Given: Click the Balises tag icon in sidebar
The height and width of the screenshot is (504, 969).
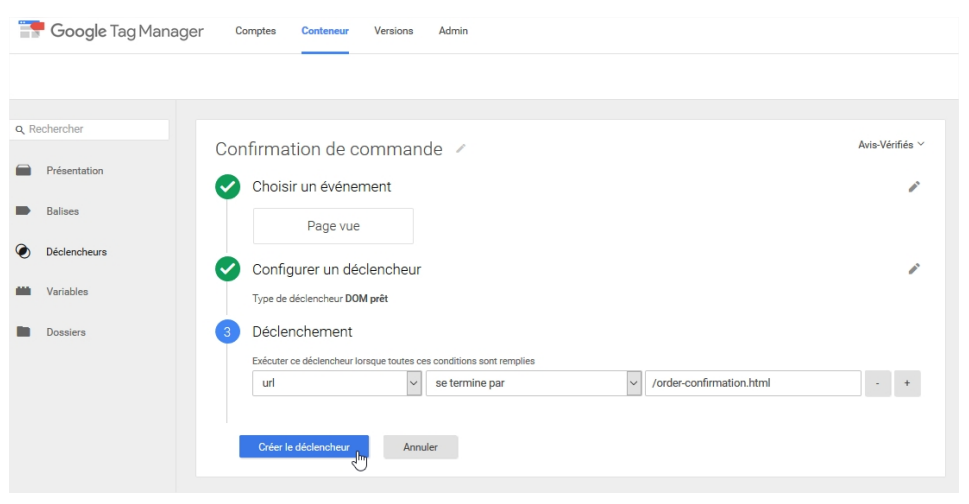Looking at the screenshot, I should pyautogui.click(x=23, y=211).
